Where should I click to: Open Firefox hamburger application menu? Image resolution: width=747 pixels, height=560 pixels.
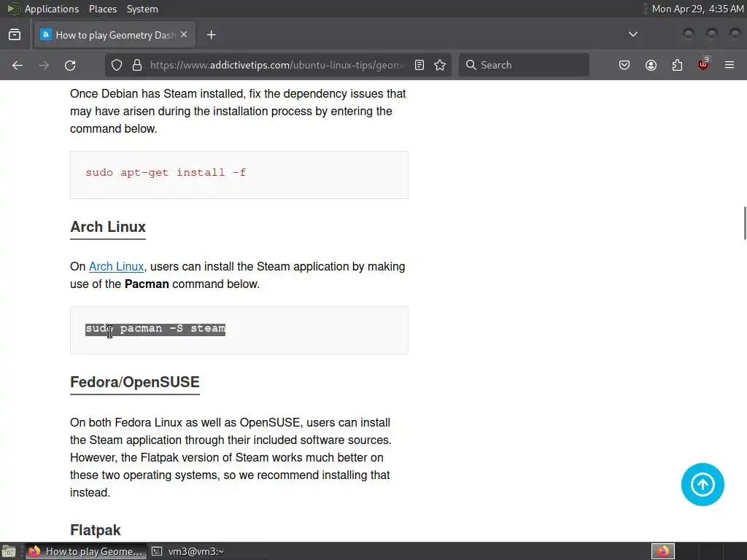tap(729, 65)
